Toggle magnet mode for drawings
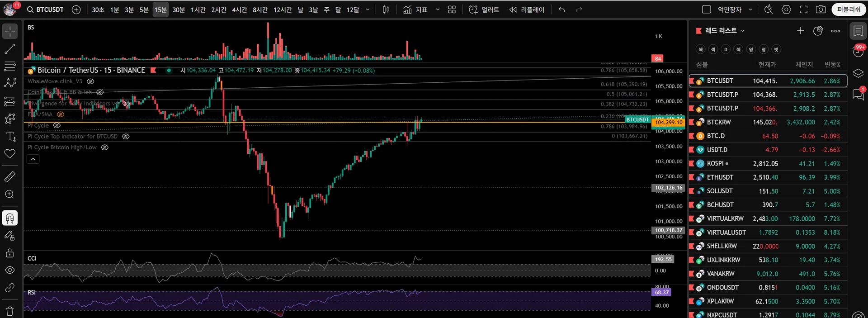The height and width of the screenshot is (318, 868). pos(9,218)
